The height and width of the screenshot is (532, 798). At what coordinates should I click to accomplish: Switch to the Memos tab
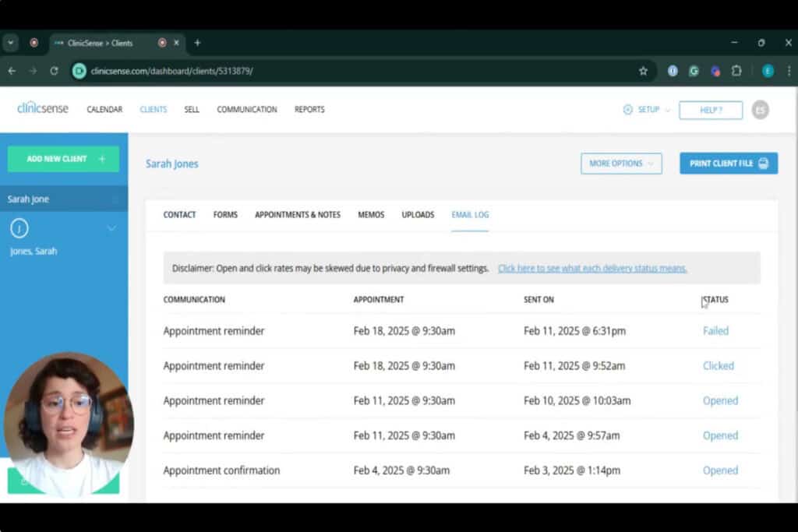371,215
